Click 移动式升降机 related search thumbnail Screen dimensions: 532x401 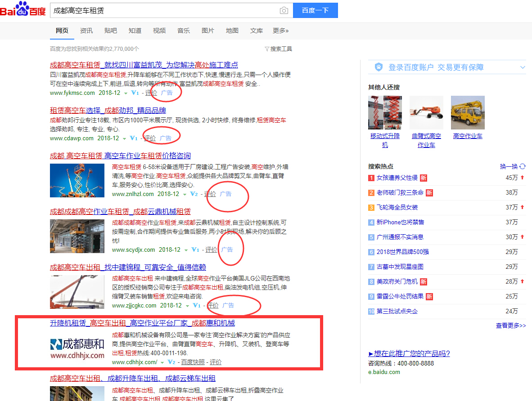click(385, 112)
